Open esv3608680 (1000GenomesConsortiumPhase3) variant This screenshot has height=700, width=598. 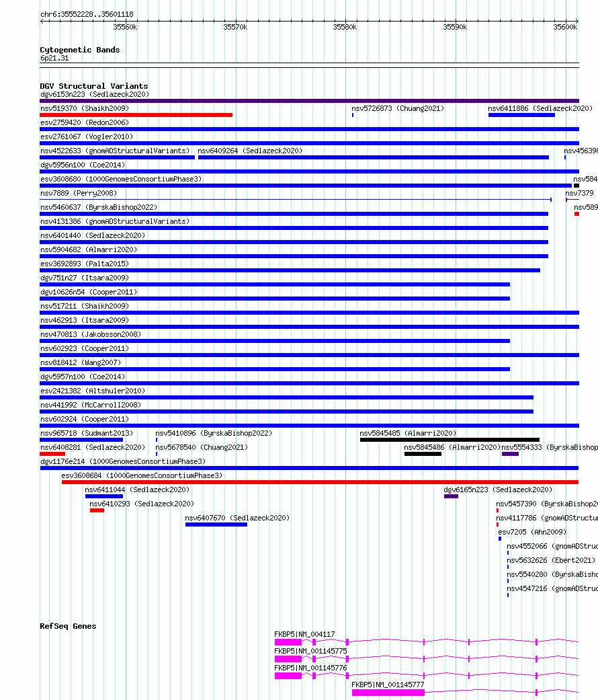coord(121,179)
